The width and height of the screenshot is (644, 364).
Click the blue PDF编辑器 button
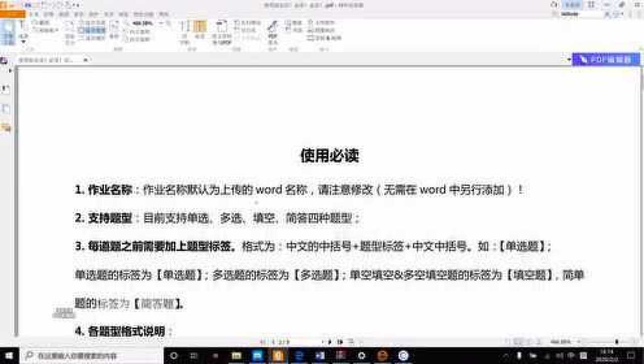point(609,59)
